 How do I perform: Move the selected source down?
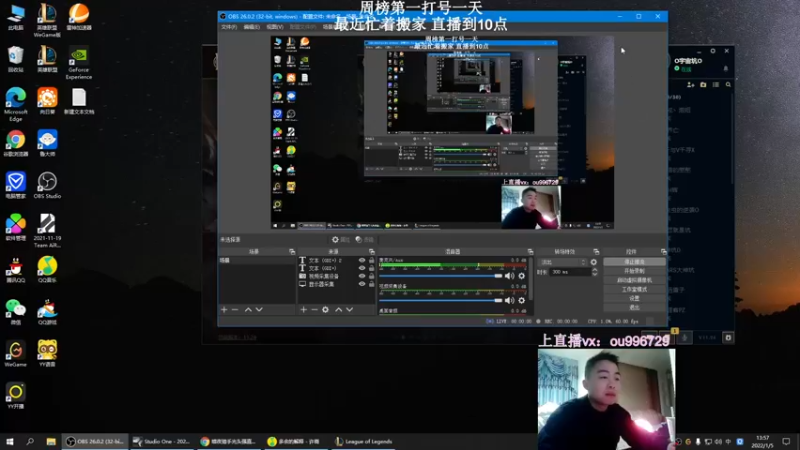pos(349,310)
